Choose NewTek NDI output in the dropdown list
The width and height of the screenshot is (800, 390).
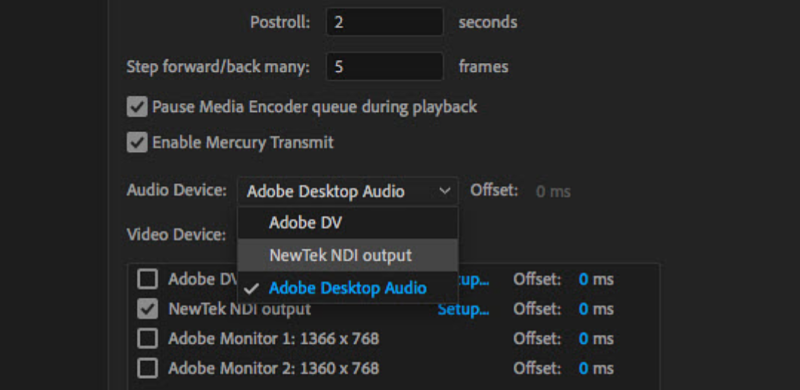(x=347, y=255)
